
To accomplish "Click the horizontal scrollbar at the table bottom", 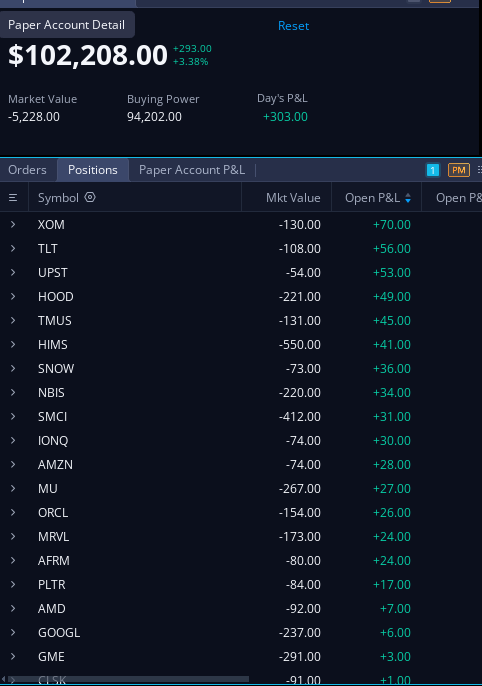I will 128,679.
